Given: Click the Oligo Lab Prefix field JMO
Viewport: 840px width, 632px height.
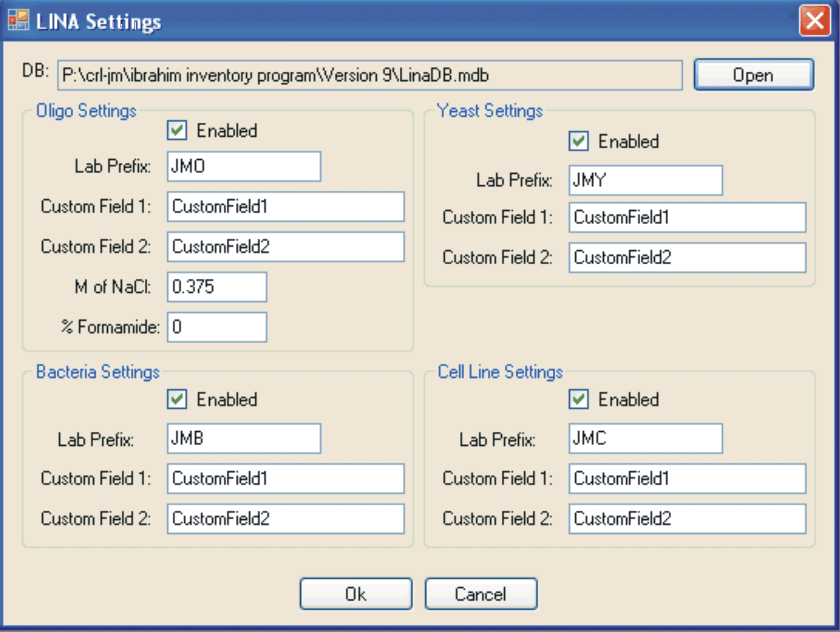Looking at the screenshot, I should [243, 167].
